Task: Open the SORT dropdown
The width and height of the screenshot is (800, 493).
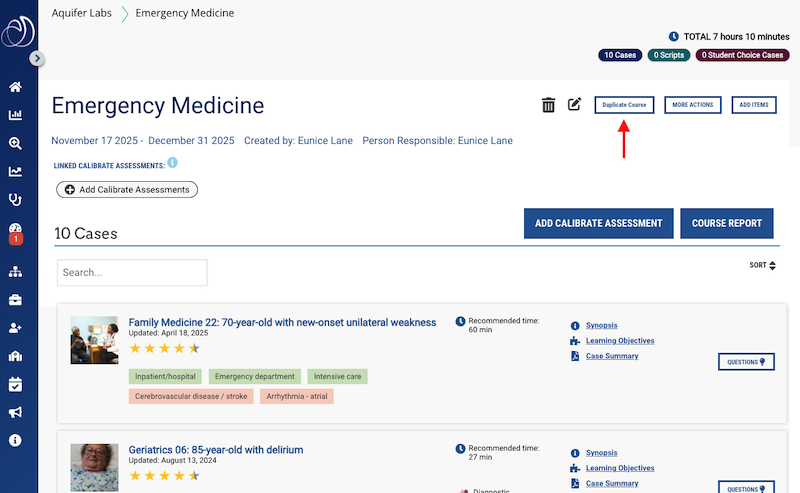Action: 762,265
